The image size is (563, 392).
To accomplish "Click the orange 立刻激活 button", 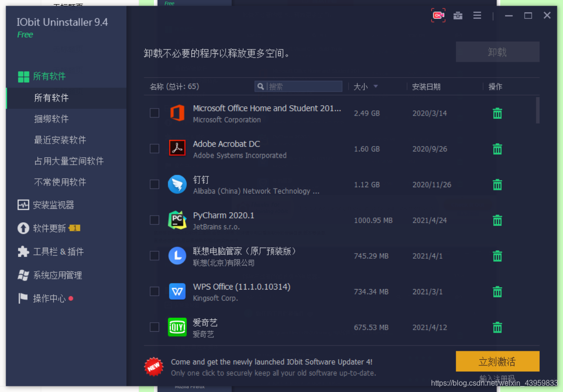I will (x=497, y=362).
